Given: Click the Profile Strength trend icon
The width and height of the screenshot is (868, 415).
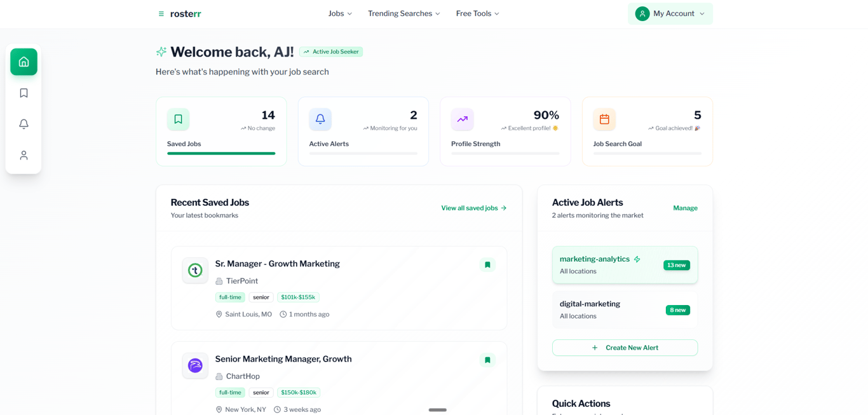Looking at the screenshot, I should click(x=463, y=119).
